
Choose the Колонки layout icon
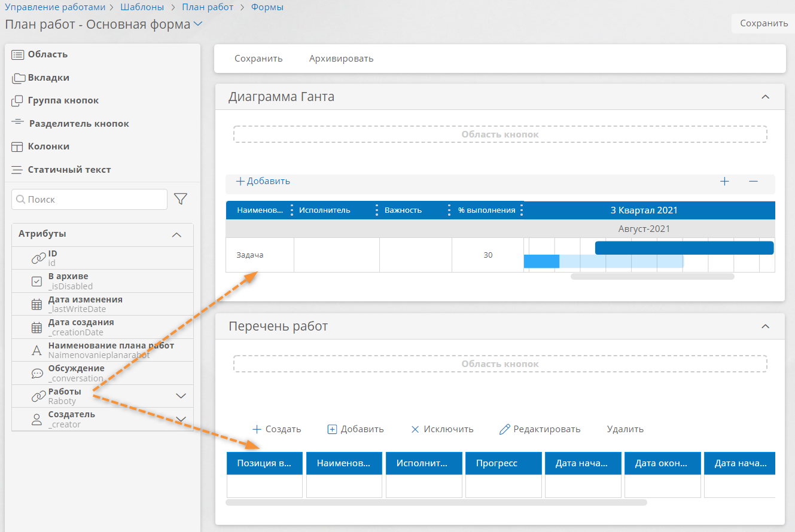(18, 146)
